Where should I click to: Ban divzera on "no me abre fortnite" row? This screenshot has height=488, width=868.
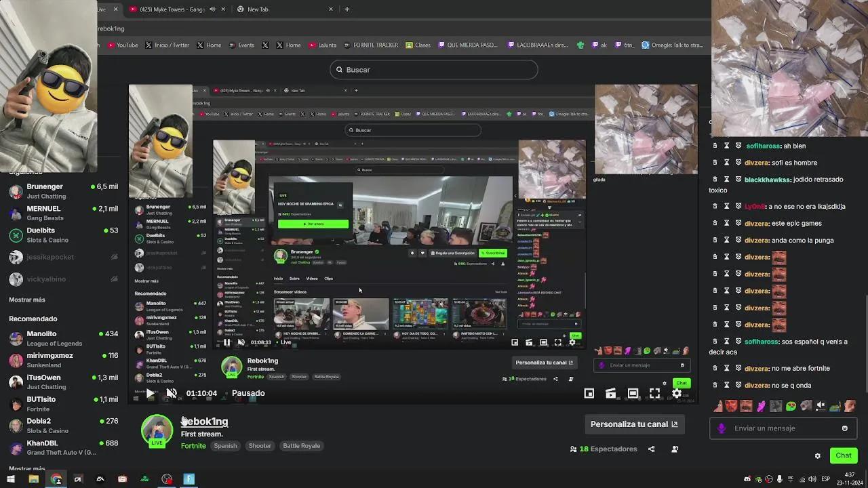pos(738,368)
